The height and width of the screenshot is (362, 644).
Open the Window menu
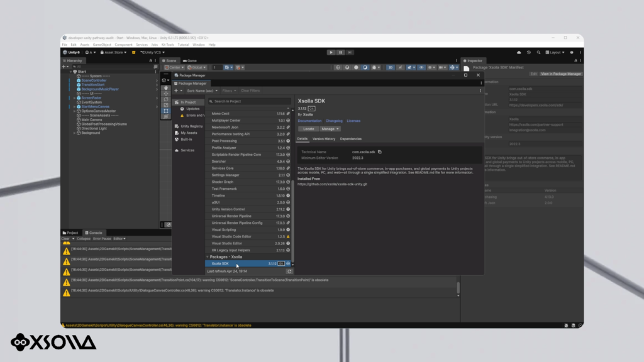(x=198, y=45)
